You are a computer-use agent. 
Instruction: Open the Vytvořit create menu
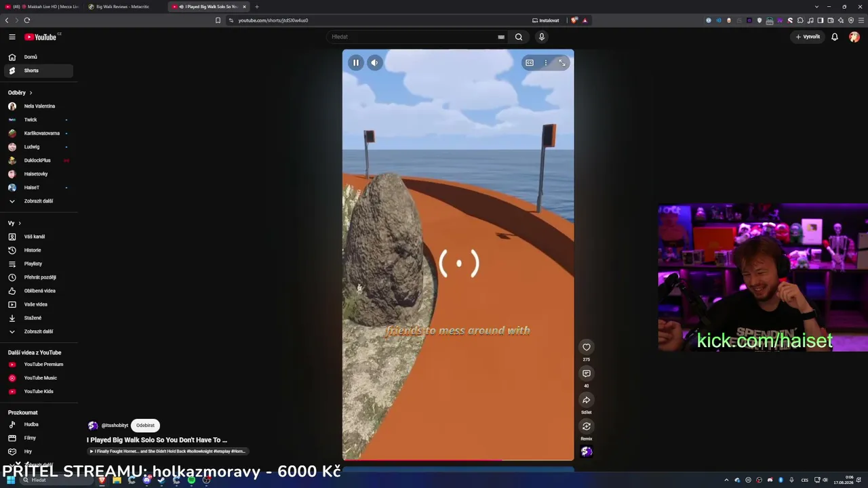coord(808,37)
